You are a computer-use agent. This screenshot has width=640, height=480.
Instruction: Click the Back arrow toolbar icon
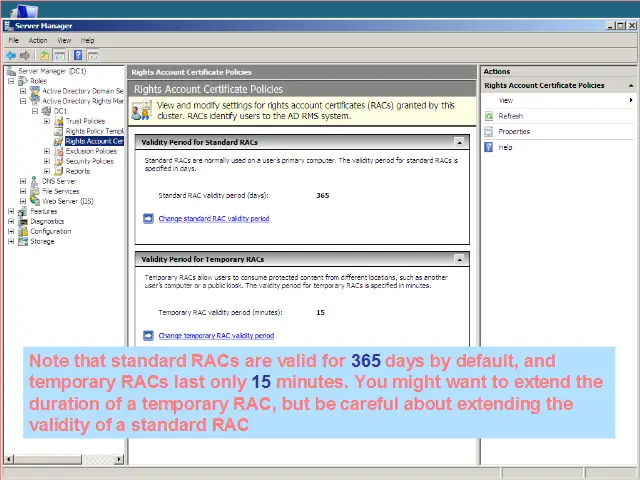coord(11,56)
